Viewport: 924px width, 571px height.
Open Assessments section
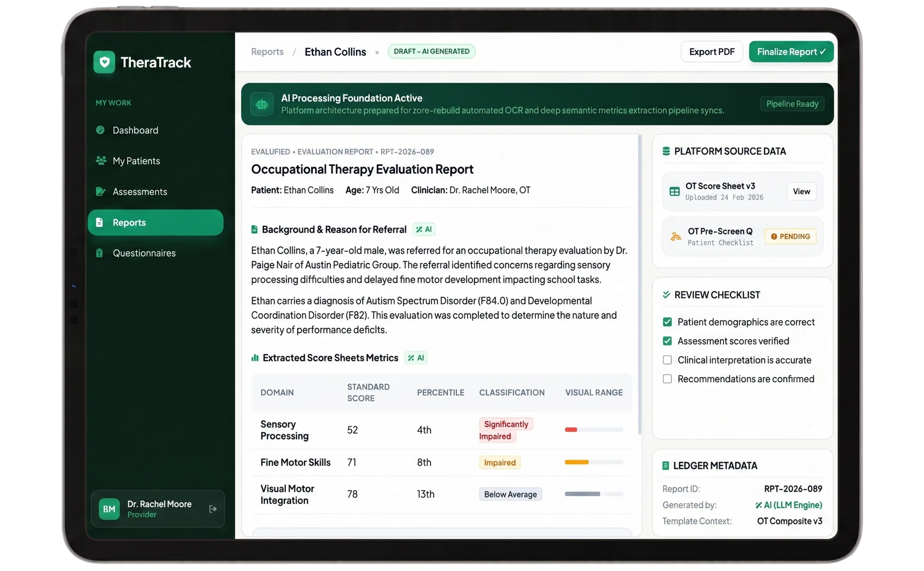[x=156, y=191]
